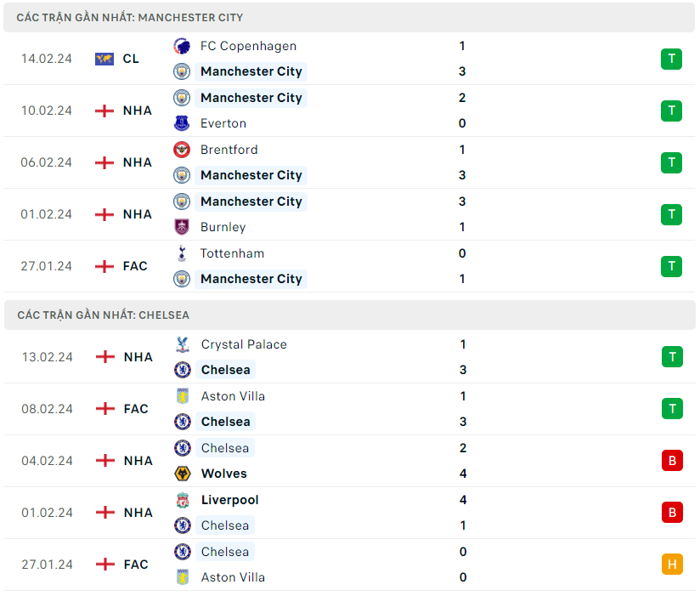Viewport: 700px width, 596px height.
Task: Click the Tottenham club crest
Action: pyautogui.click(x=182, y=253)
